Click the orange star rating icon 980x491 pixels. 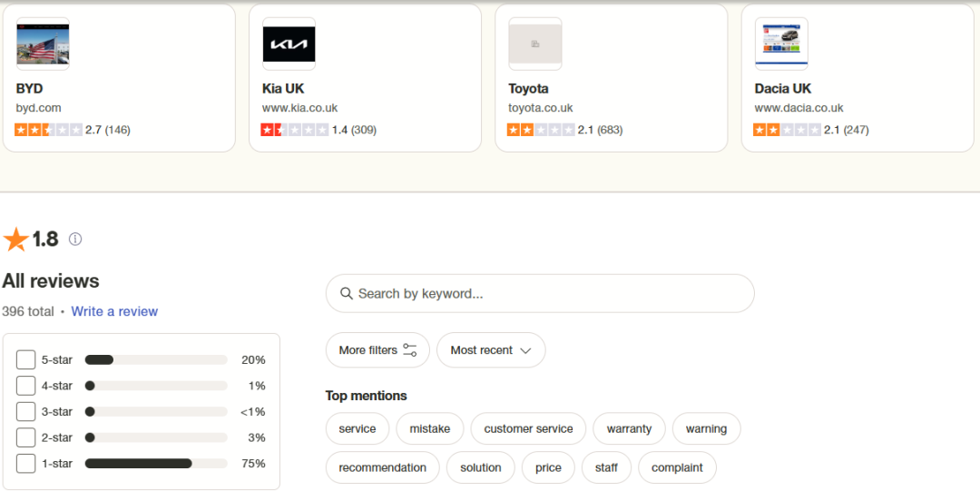(15, 239)
